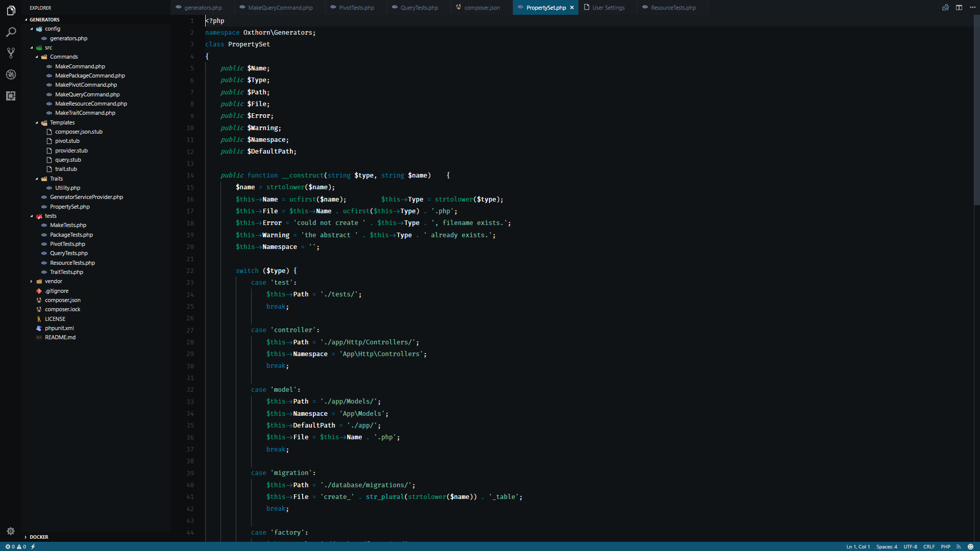Click the open changes icon in title bar
Screen dimensions: 980x551
coord(945,8)
